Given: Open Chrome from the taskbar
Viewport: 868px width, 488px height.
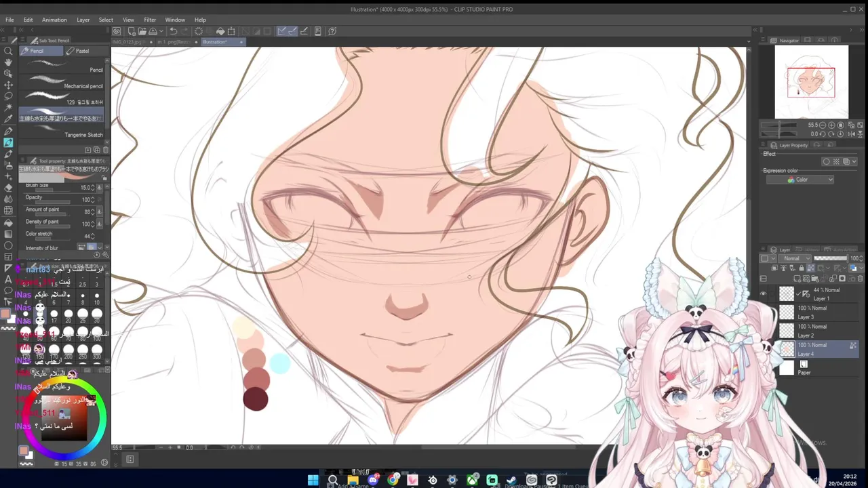Looking at the screenshot, I should [x=393, y=480].
